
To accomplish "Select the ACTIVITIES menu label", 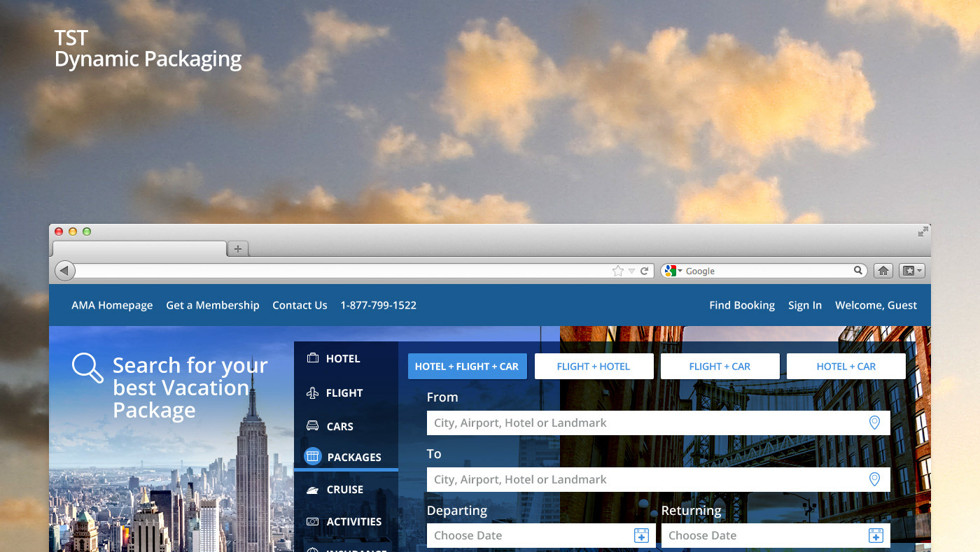I will (x=354, y=522).
